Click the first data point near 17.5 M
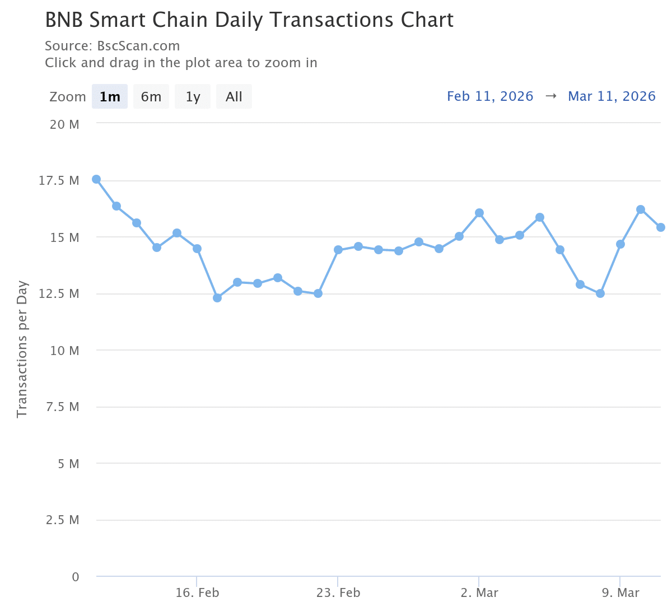 tap(96, 179)
